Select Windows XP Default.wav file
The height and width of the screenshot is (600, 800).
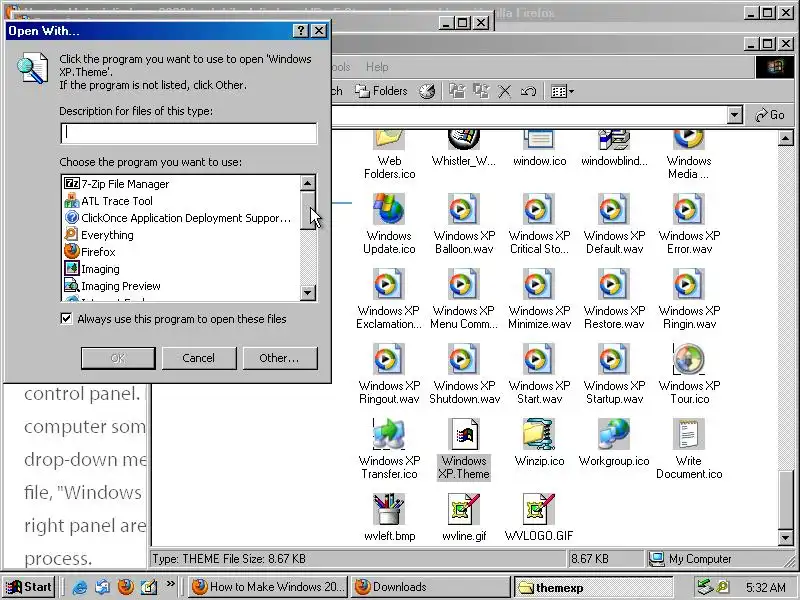[x=614, y=224]
